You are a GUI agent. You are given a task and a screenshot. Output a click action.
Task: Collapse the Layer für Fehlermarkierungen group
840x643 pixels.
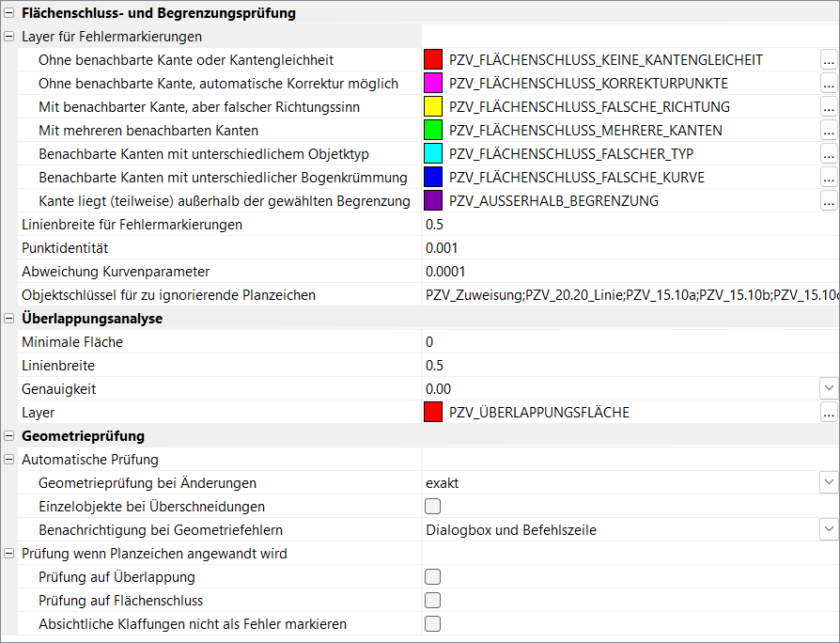coord(9,37)
